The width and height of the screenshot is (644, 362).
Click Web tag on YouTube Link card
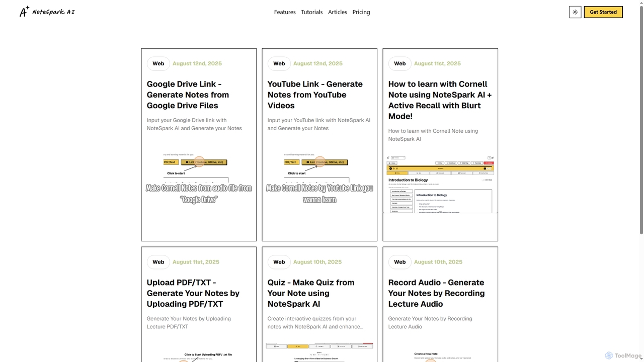[279, 63]
